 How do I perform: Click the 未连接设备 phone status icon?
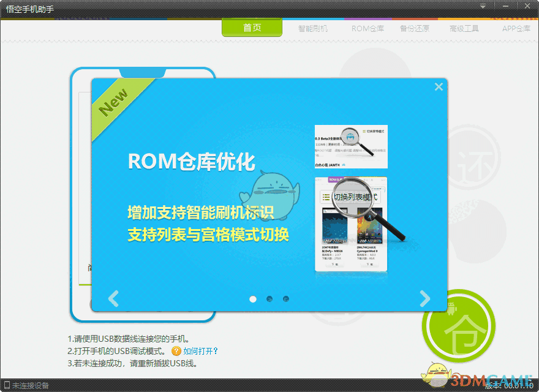pyautogui.click(x=7, y=385)
